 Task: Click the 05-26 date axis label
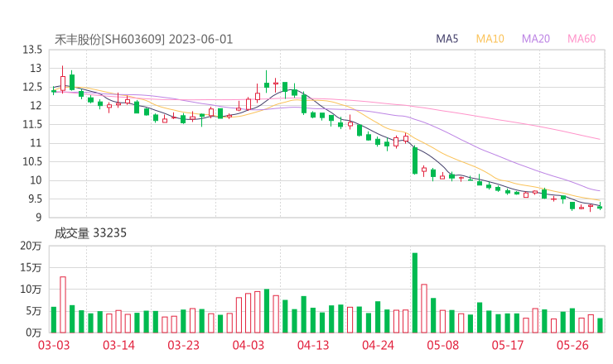(572, 345)
